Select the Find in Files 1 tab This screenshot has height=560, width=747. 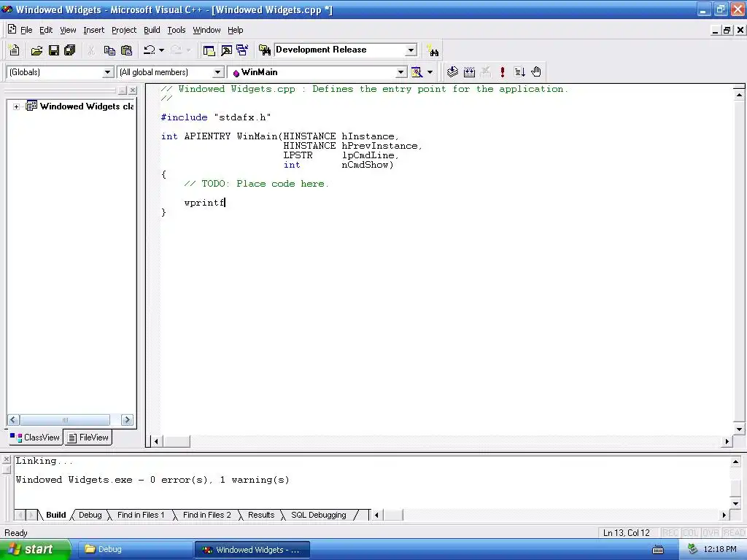141,515
